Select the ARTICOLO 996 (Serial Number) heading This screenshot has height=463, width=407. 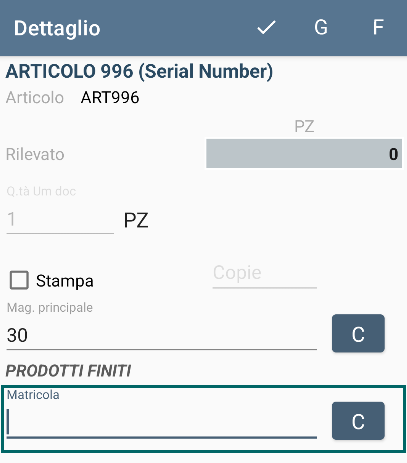pos(139,71)
